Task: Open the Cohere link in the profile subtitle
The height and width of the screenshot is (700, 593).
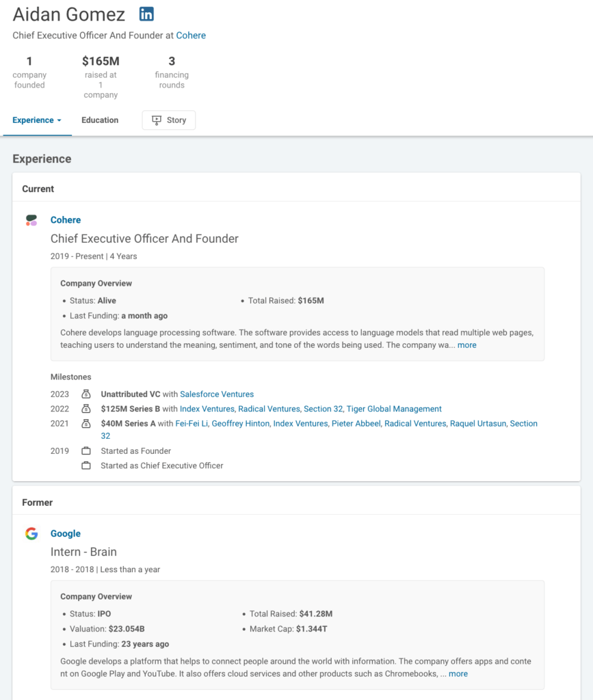Action: pos(191,36)
